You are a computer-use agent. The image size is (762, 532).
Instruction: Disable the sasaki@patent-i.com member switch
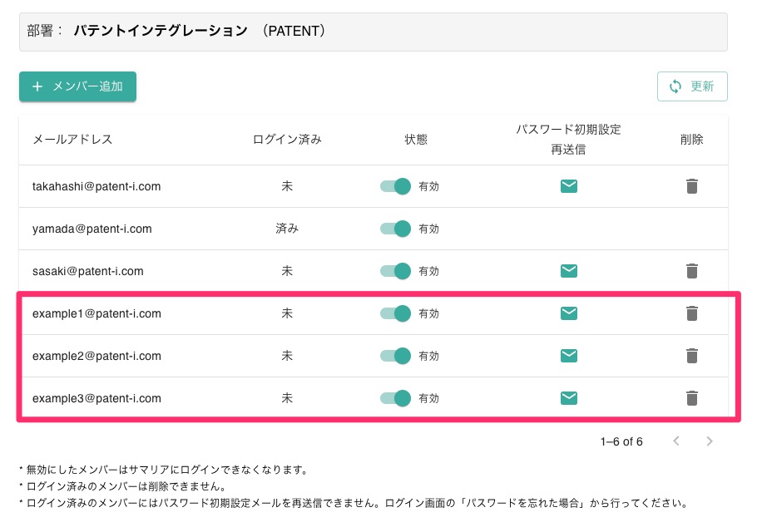(x=396, y=271)
